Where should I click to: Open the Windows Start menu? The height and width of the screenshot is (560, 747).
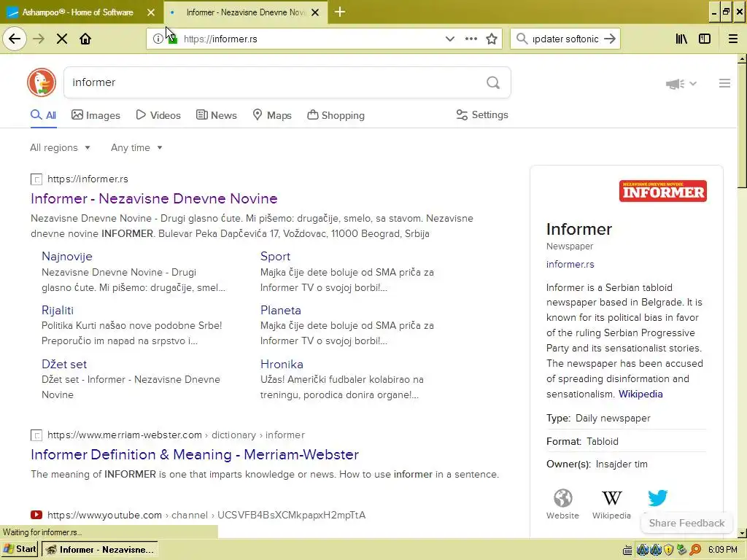coord(20,549)
